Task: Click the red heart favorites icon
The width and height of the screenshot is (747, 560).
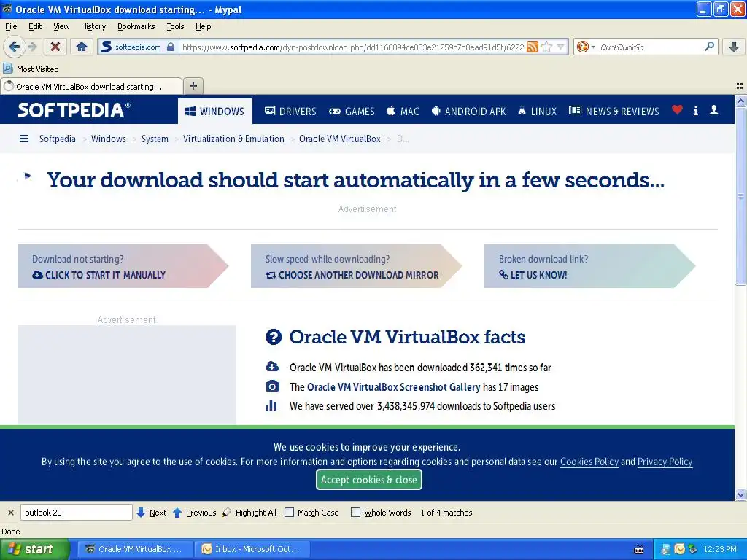Action: (677, 110)
